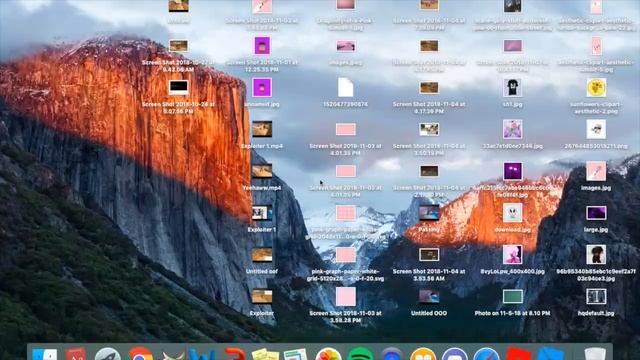
Task: Select the 'Exploiter' file icon
Action: coord(262,296)
